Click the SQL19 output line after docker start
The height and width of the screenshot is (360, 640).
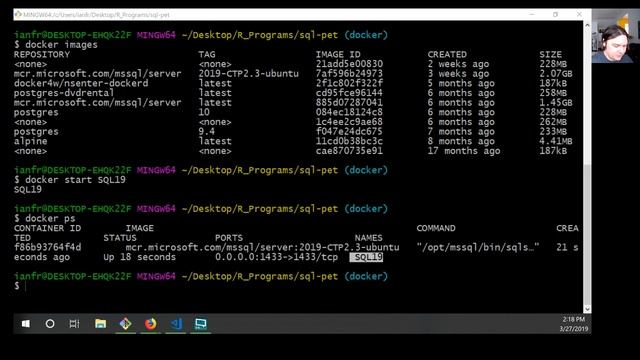[28, 190]
